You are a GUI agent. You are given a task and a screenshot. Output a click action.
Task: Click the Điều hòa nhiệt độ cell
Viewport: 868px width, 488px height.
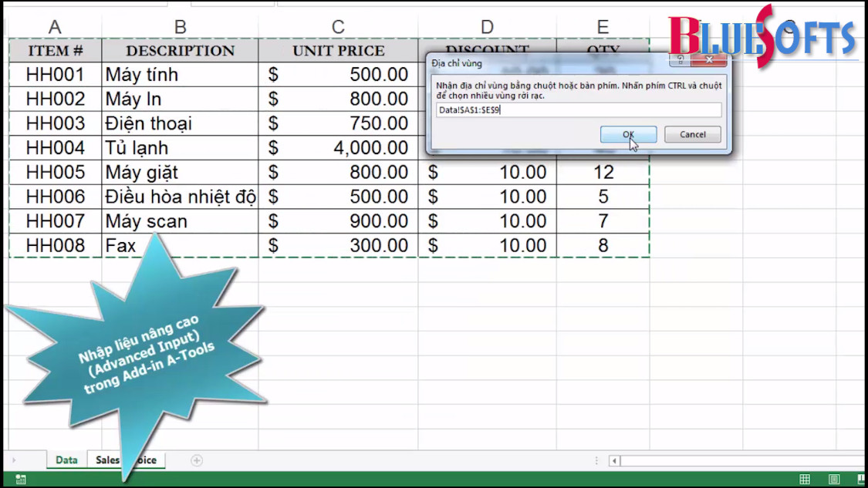[x=180, y=197]
